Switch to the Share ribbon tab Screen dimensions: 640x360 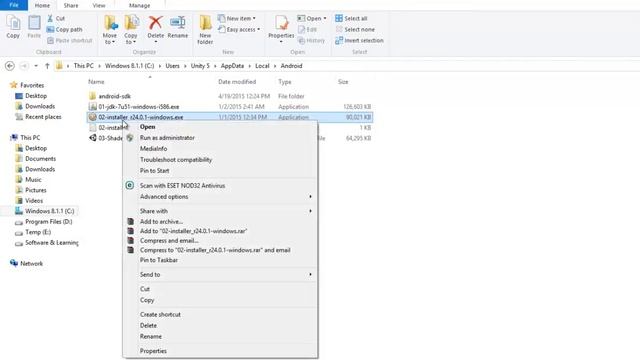(71, 6)
